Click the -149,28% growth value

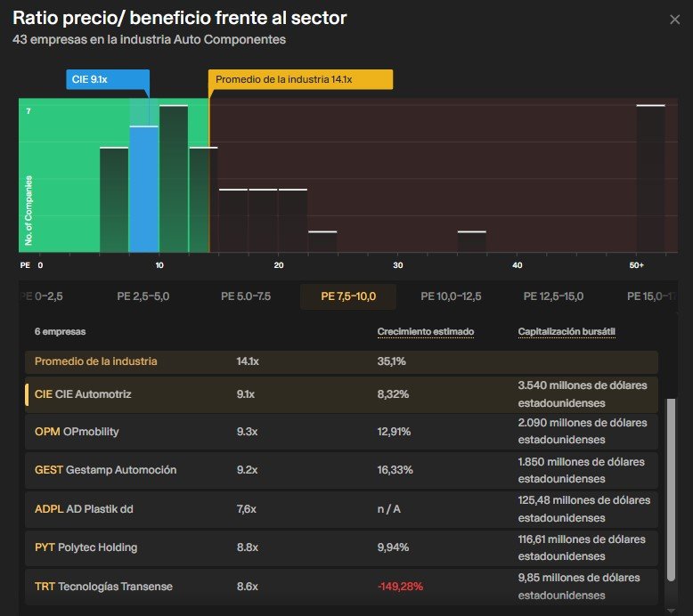400,587
